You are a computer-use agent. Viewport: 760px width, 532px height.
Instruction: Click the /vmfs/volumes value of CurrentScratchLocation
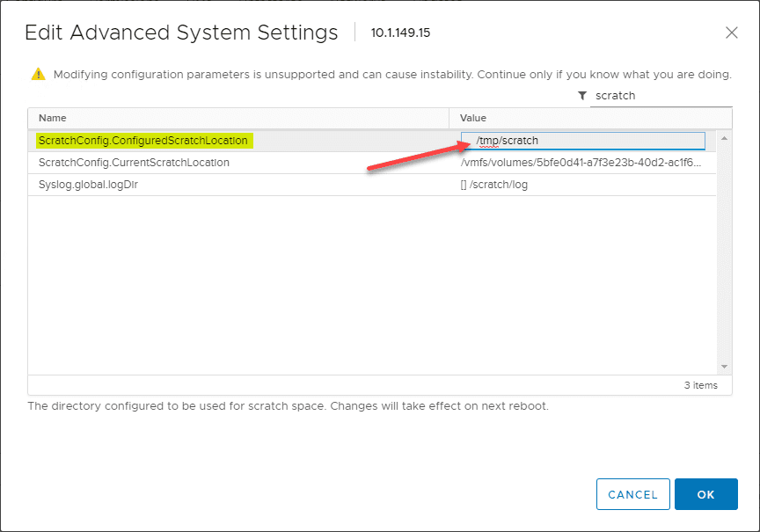click(x=581, y=163)
